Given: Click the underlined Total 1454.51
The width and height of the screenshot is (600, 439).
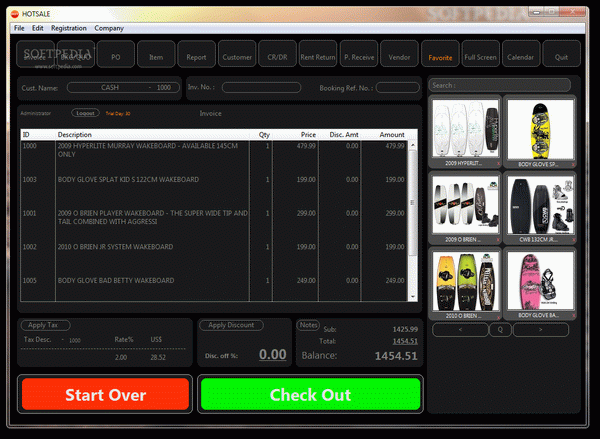Looking at the screenshot, I should click(405, 341).
